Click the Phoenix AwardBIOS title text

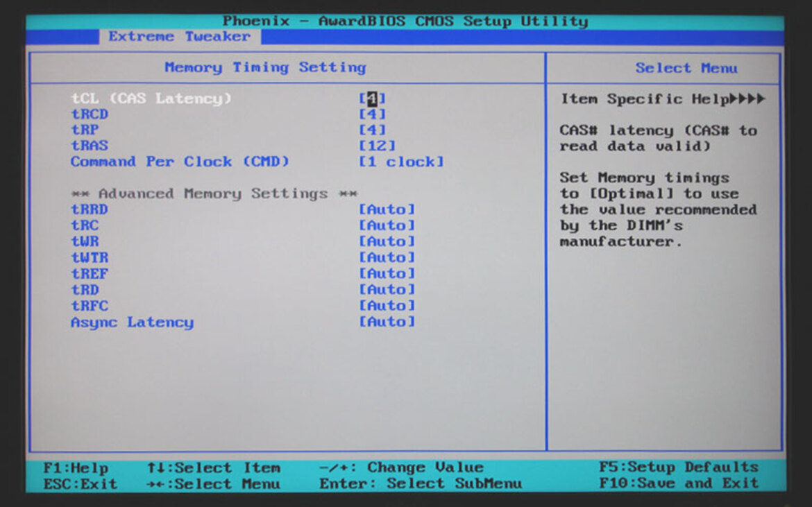[405, 22]
